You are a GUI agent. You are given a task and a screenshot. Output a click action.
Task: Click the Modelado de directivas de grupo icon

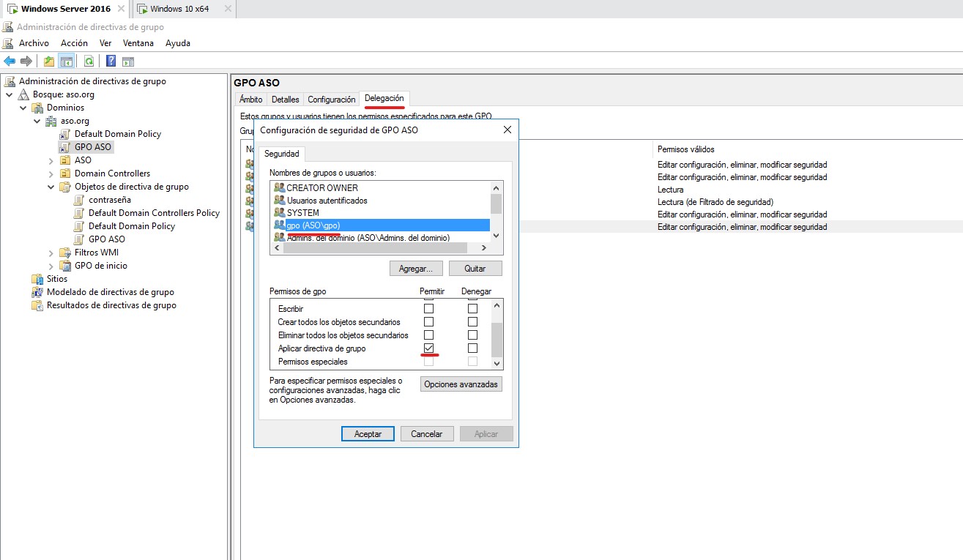pyautogui.click(x=37, y=292)
